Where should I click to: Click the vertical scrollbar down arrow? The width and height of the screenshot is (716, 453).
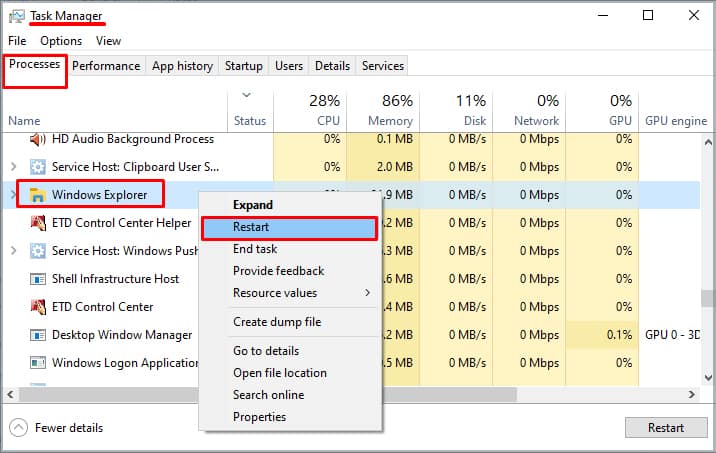[708, 378]
